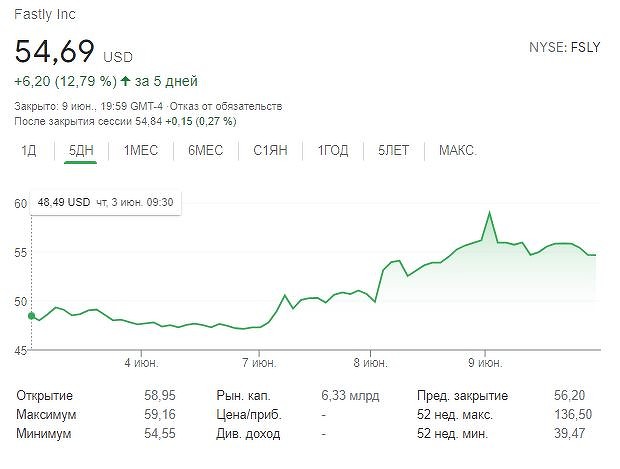
Task: Click the previous close value 56,20
Action: [x=569, y=395]
